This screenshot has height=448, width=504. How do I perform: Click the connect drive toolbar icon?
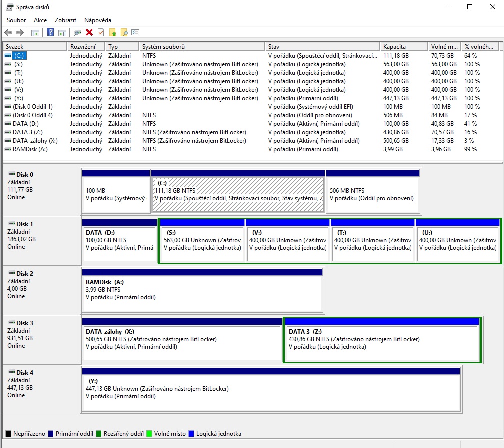coord(77,33)
